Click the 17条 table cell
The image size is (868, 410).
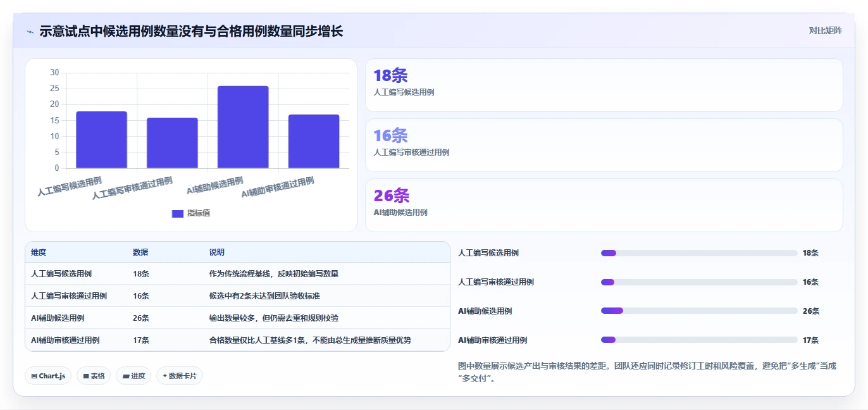[x=141, y=340]
